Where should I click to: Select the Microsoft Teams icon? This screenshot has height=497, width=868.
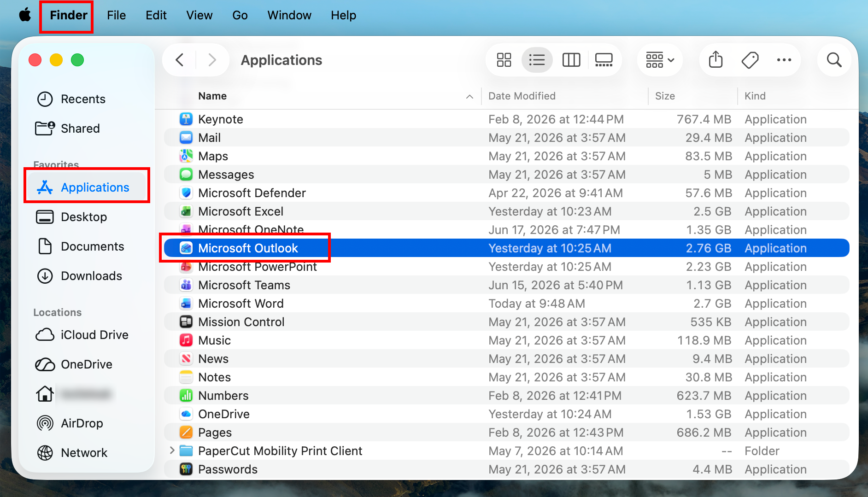(x=186, y=285)
